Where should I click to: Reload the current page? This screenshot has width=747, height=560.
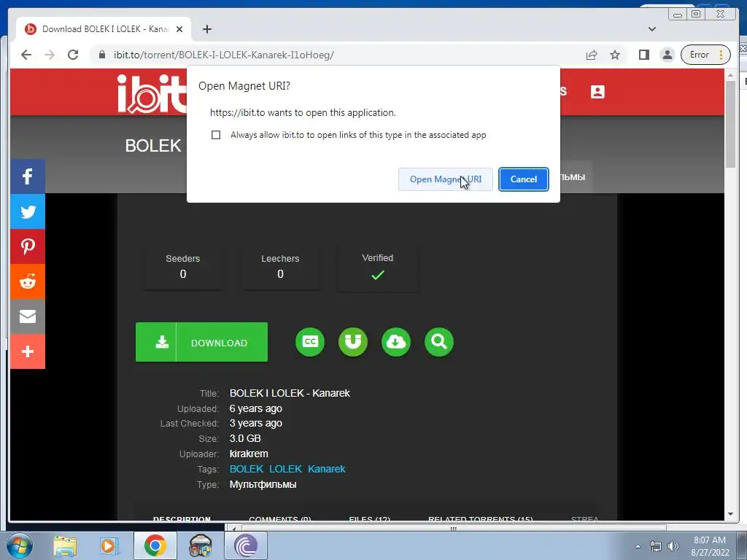[x=73, y=55]
